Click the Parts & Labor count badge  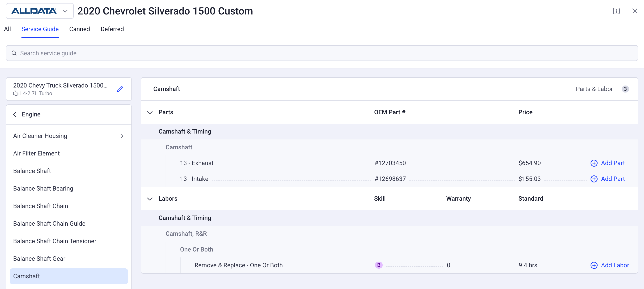(x=625, y=89)
